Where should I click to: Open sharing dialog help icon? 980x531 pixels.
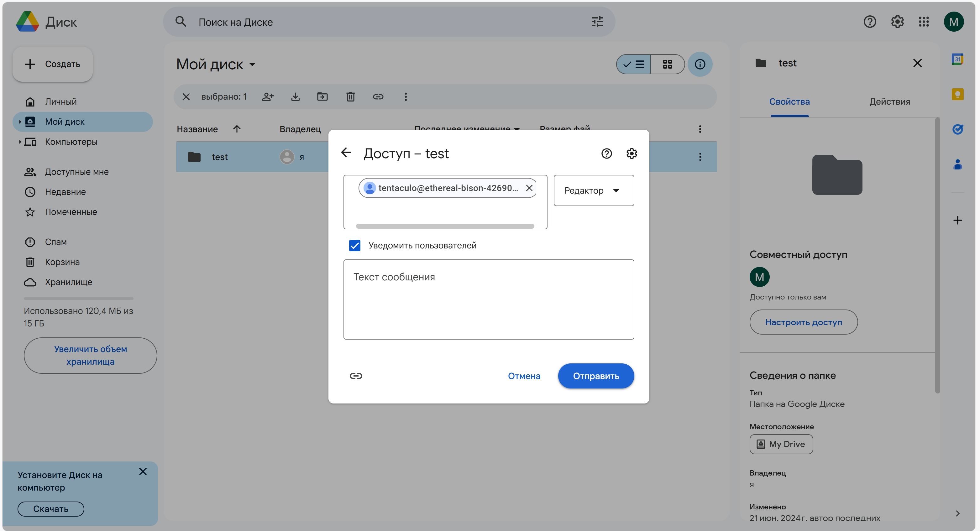606,153
